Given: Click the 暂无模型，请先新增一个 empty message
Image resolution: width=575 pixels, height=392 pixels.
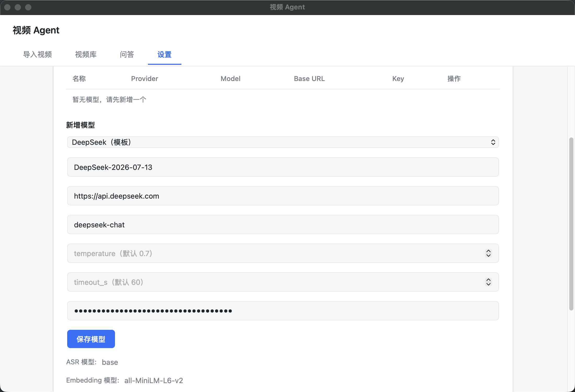Looking at the screenshot, I should [109, 100].
